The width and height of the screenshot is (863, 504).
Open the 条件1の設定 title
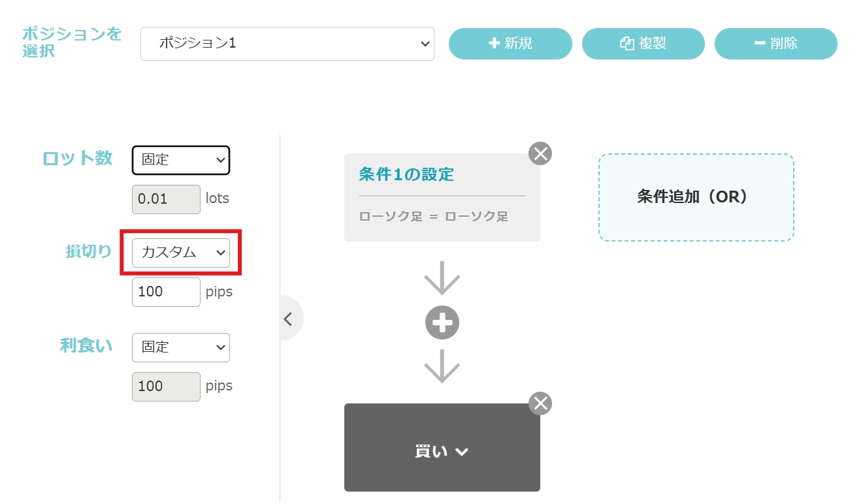[x=406, y=174]
